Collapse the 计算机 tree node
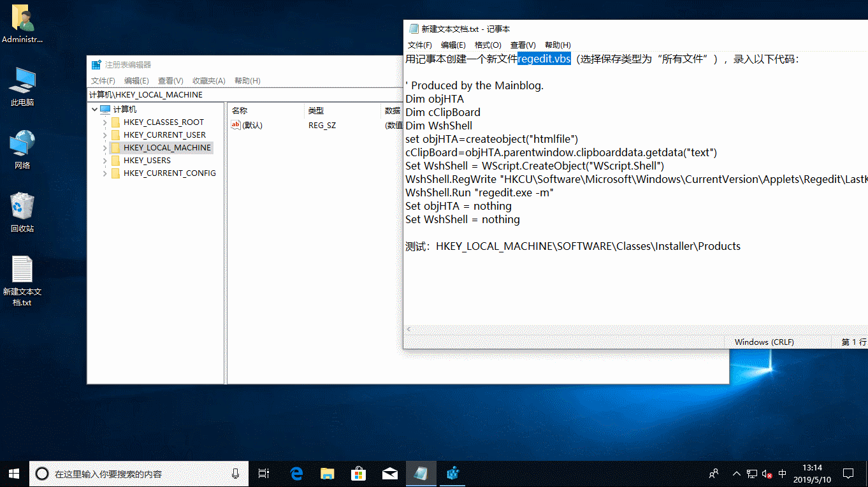 (x=94, y=109)
